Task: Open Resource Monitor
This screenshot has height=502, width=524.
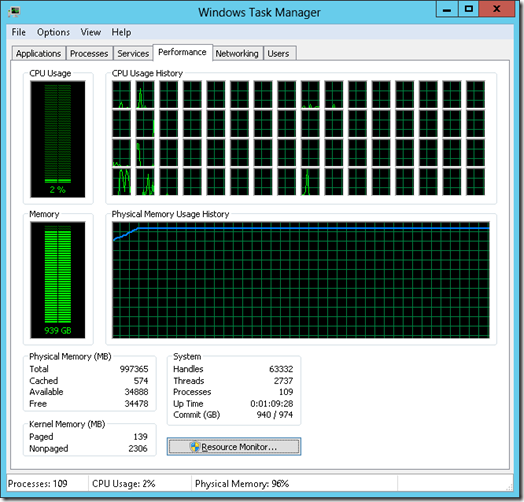Action: coord(234,447)
